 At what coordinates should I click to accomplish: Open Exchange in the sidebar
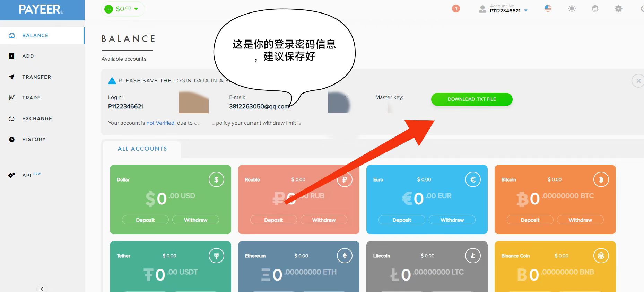[x=37, y=118]
